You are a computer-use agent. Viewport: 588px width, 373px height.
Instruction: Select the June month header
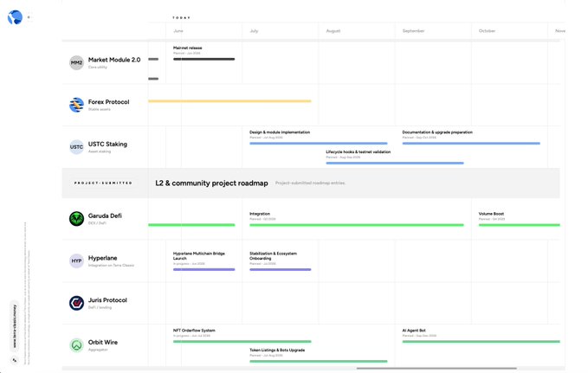[x=178, y=31]
